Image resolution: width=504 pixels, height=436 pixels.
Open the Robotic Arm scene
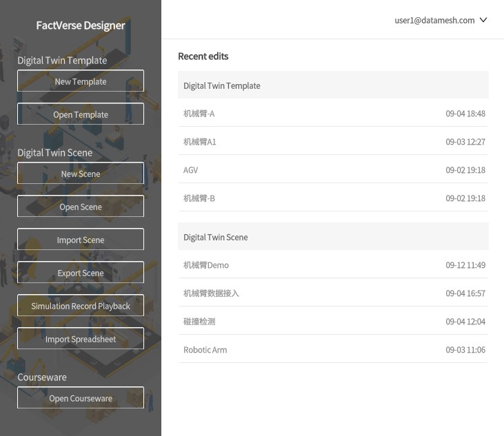(333, 350)
